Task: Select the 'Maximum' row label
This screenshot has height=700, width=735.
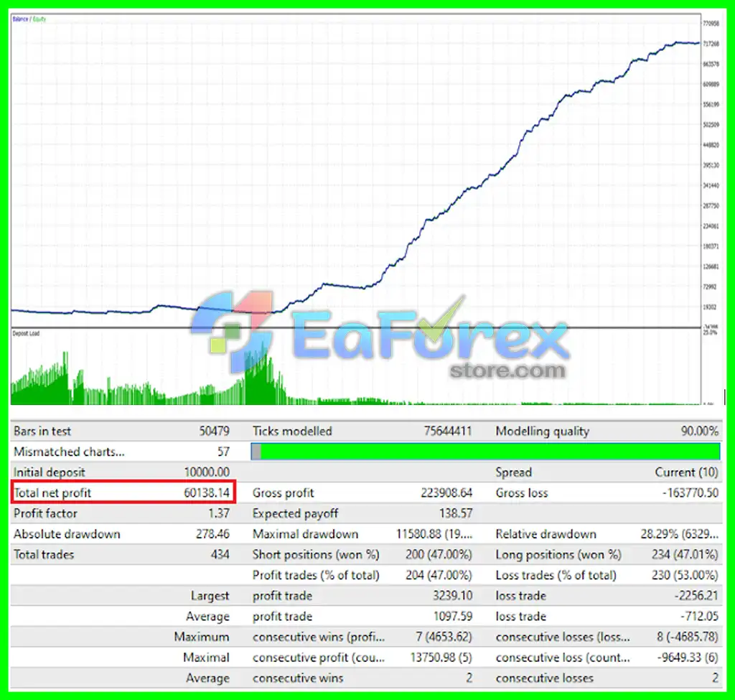Action: tap(202, 637)
